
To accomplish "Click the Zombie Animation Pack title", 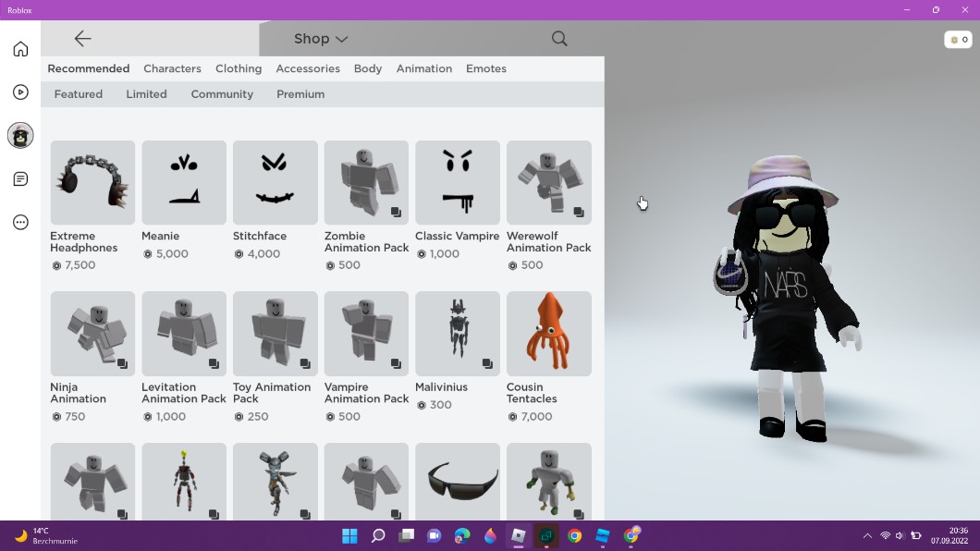I will pos(366,241).
